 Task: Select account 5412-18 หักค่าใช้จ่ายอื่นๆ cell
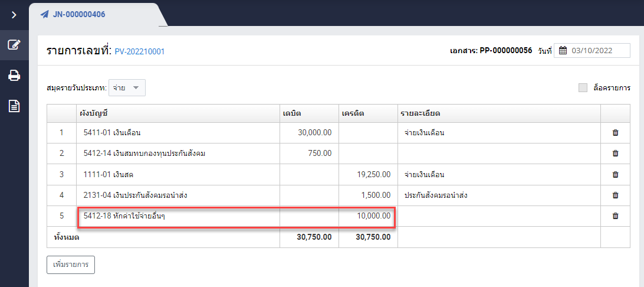[178, 216]
